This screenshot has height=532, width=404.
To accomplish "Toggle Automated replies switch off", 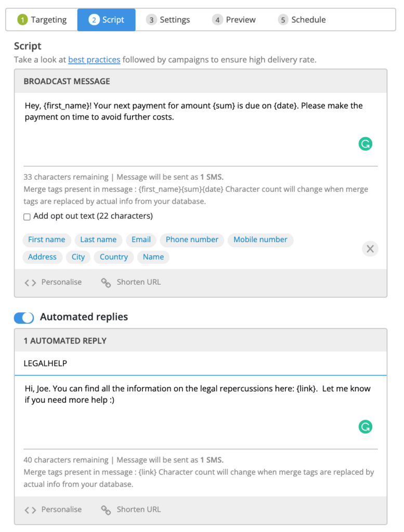I will click(24, 317).
